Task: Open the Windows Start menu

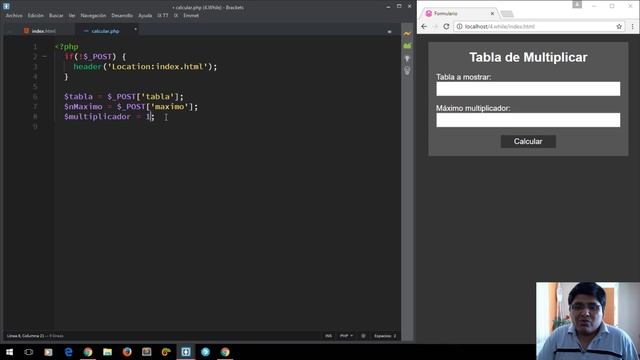Action: 9,352
